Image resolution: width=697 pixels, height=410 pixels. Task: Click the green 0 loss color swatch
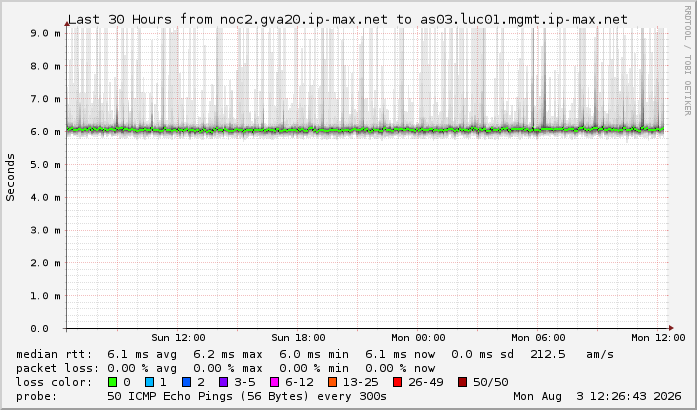pos(112,382)
